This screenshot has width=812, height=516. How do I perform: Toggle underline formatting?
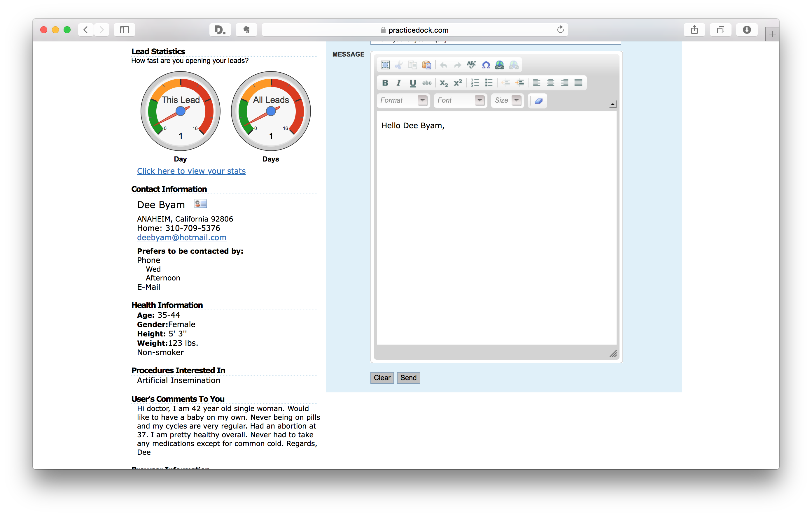(412, 83)
